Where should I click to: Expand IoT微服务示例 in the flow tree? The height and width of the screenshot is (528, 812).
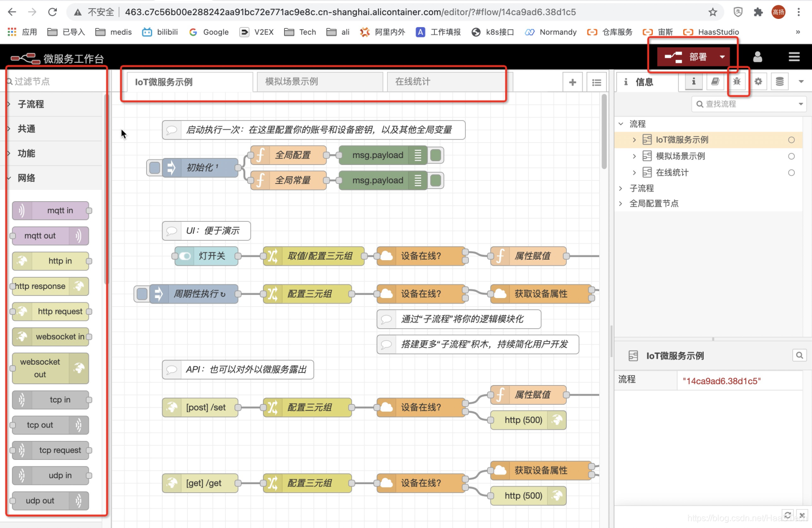click(x=634, y=140)
